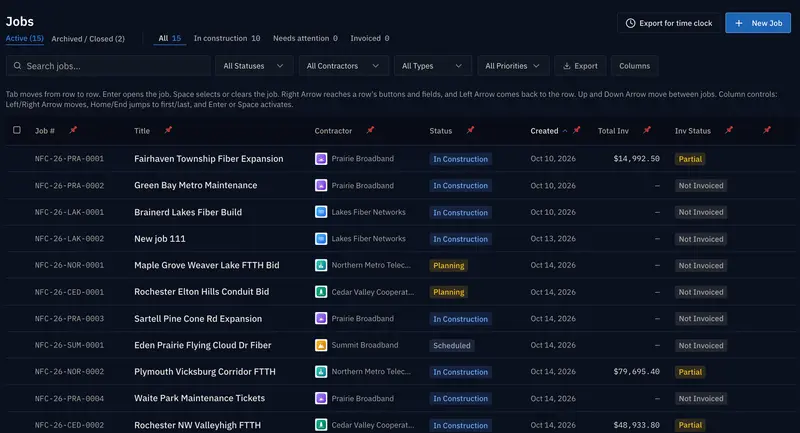Click the Export button in filter bar

point(580,66)
